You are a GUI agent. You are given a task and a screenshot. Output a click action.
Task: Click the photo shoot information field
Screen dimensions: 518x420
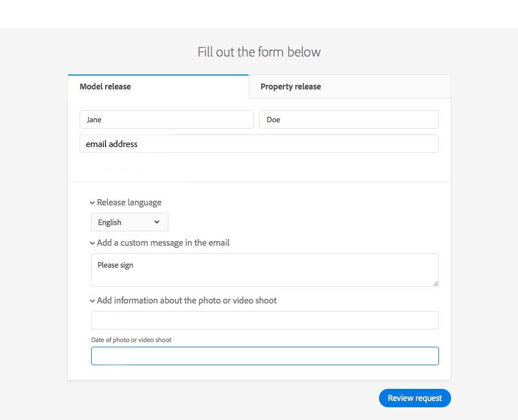(264, 320)
